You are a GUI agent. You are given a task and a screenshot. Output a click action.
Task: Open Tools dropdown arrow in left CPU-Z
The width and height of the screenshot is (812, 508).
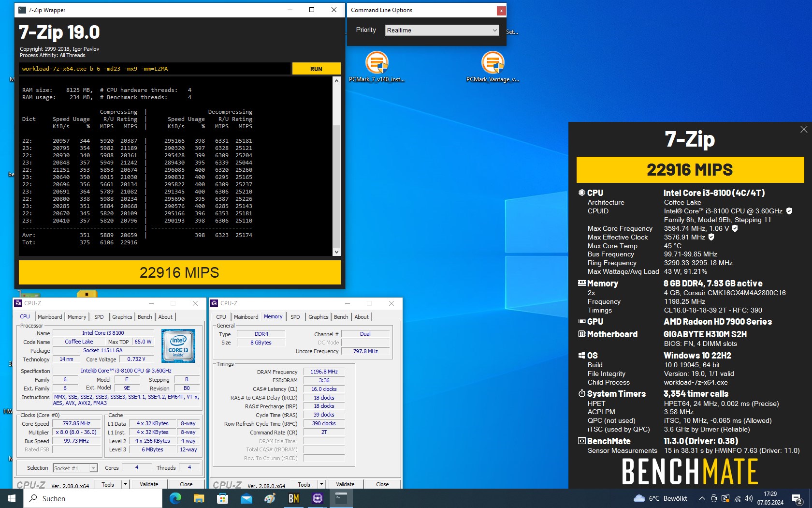(125, 484)
